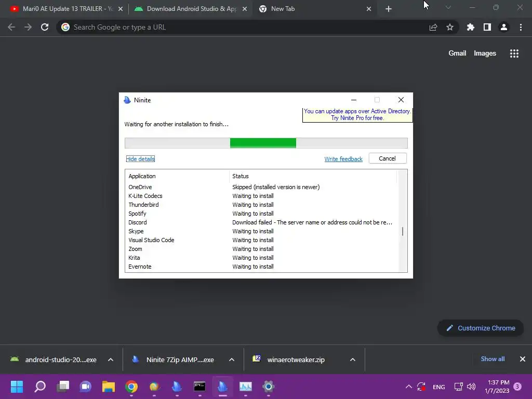Switch to the Download Android Studio tab
The width and height of the screenshot is (532, 399).
point(190,9)
